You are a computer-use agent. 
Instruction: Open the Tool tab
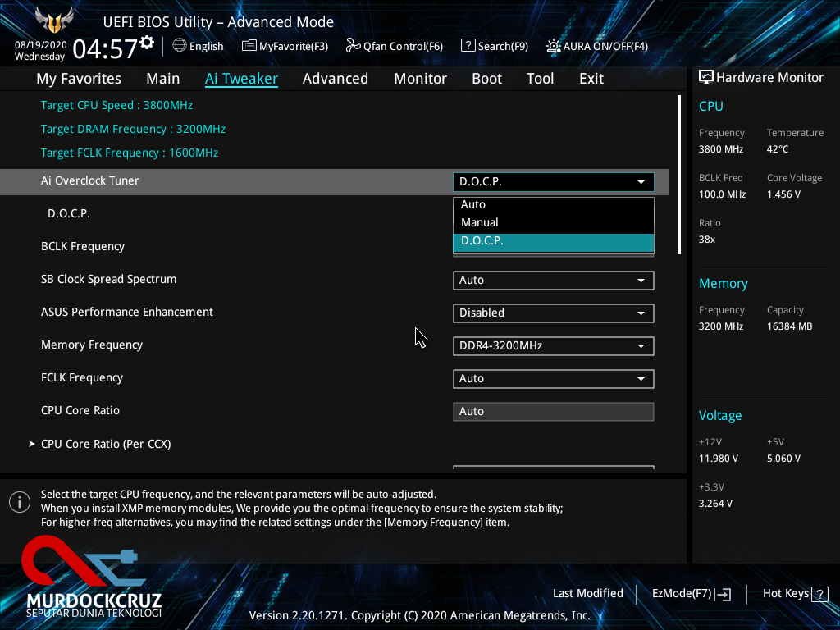[x=540, y=79]
